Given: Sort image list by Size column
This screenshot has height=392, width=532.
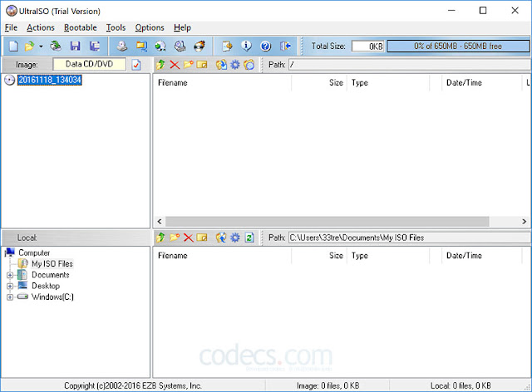Looking at the screenshot, I should point(319,83).
